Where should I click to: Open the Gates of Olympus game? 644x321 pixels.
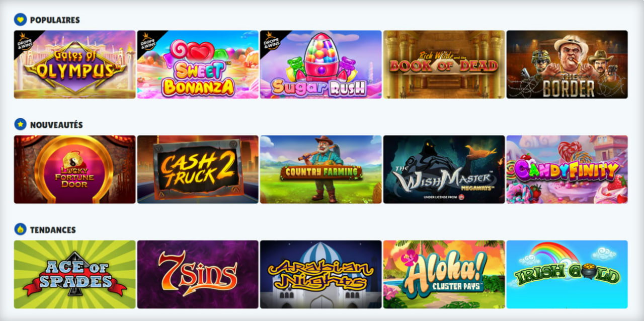tap(75, 64)
